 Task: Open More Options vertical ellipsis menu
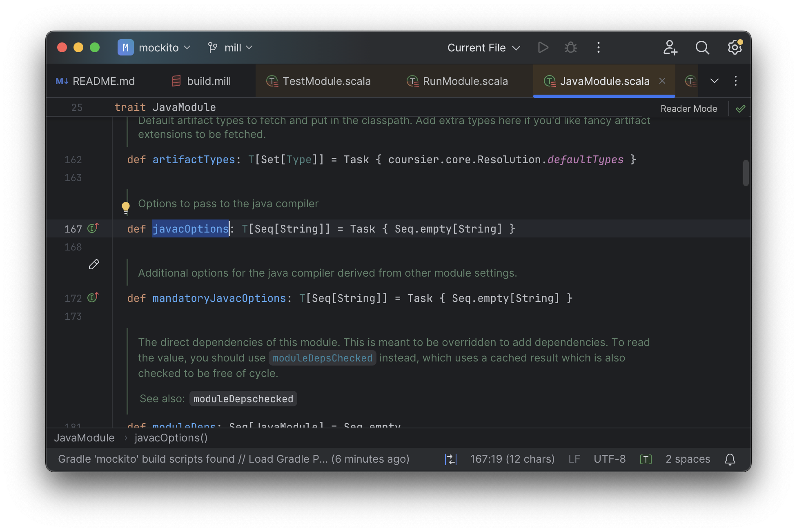click(x=599, y=47)
